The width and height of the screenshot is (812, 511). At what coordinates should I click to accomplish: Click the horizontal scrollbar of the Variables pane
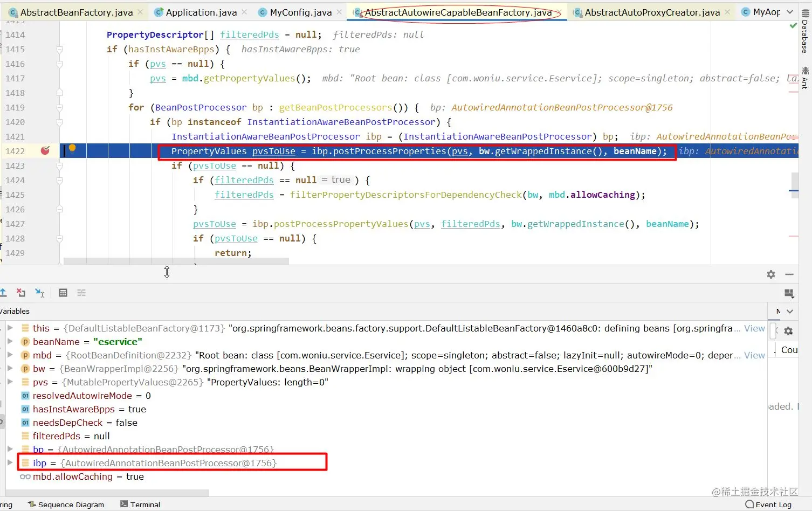coord(107,493)
